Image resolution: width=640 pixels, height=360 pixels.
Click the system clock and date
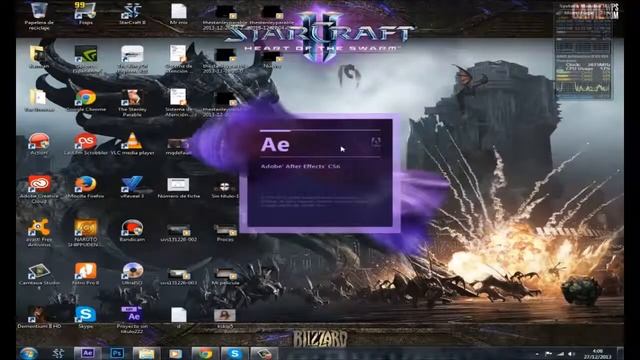[x=598, y=353]
